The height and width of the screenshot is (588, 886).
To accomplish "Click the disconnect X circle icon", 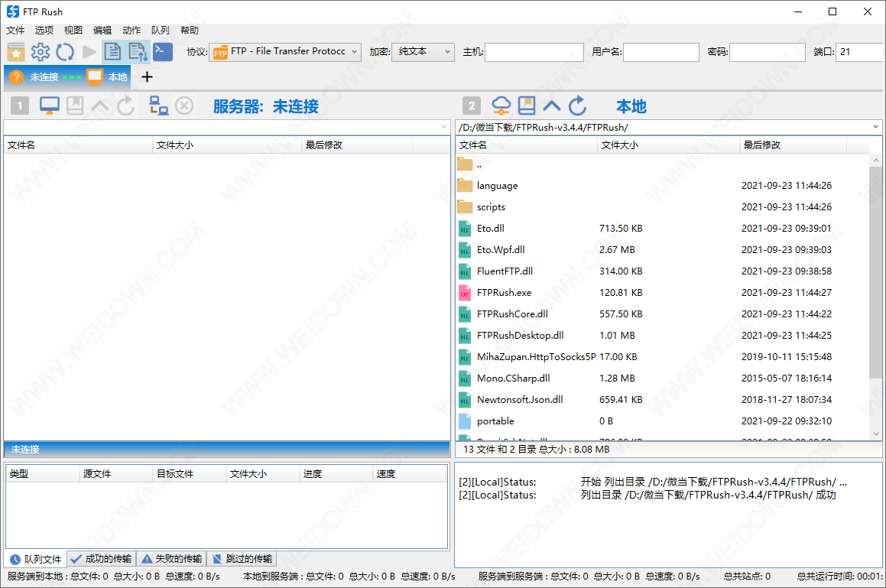I will (184, 106).
